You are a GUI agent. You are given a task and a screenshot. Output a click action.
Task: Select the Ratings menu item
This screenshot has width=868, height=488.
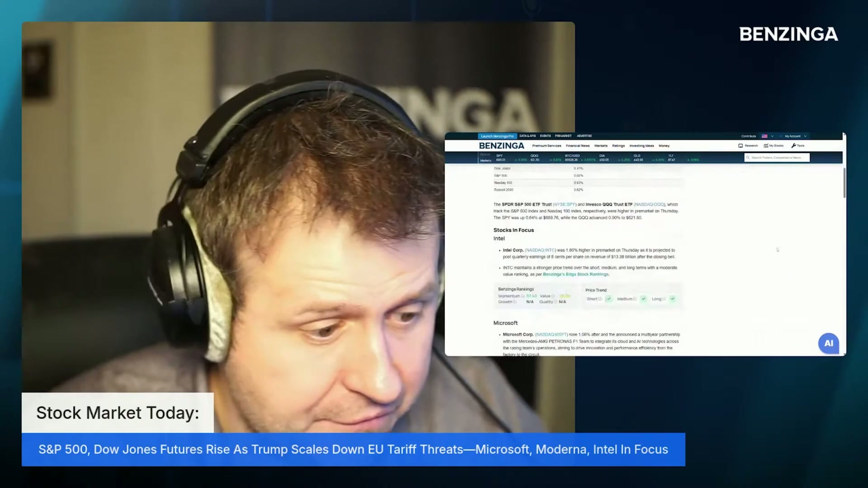(618, 146)
